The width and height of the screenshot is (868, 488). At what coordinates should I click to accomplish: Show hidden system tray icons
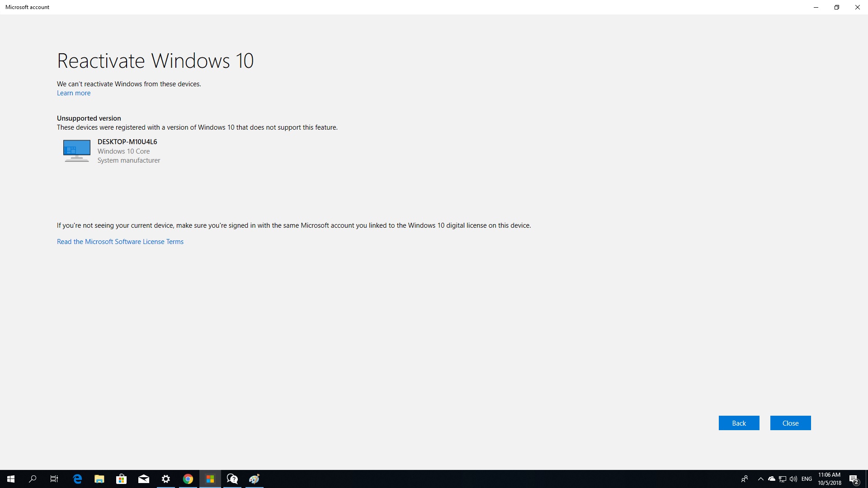(760, 479)
